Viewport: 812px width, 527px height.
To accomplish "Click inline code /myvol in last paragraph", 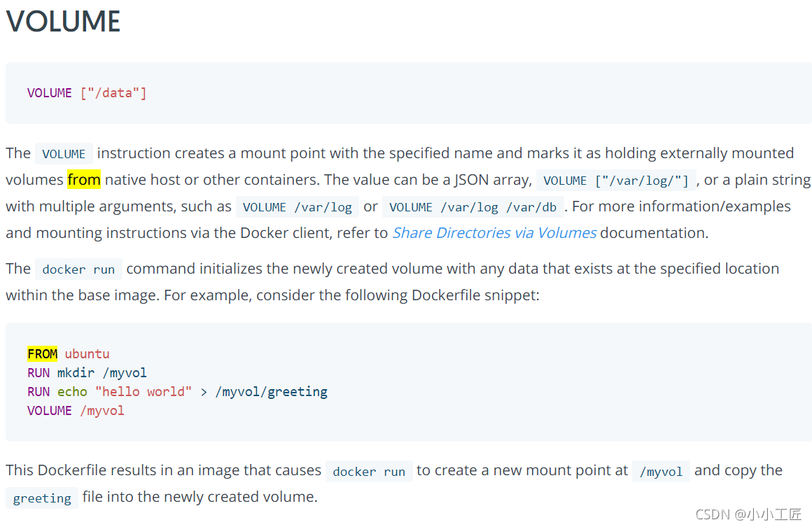I will coord(661,472).
